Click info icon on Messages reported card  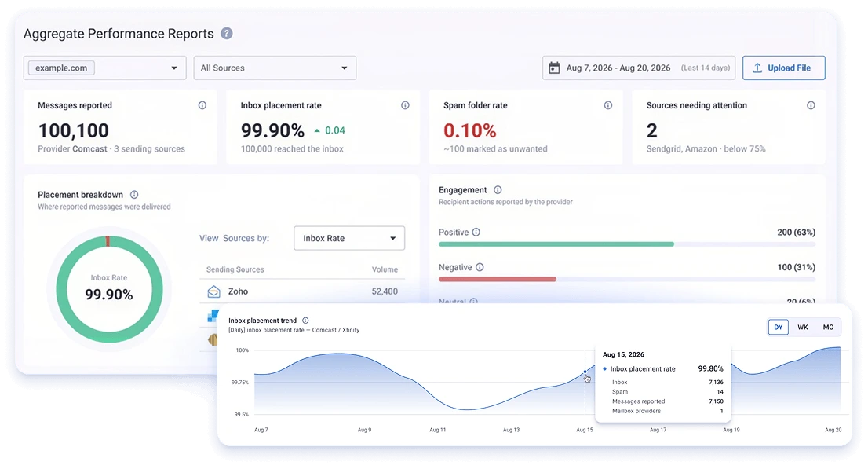click(202, 105)
